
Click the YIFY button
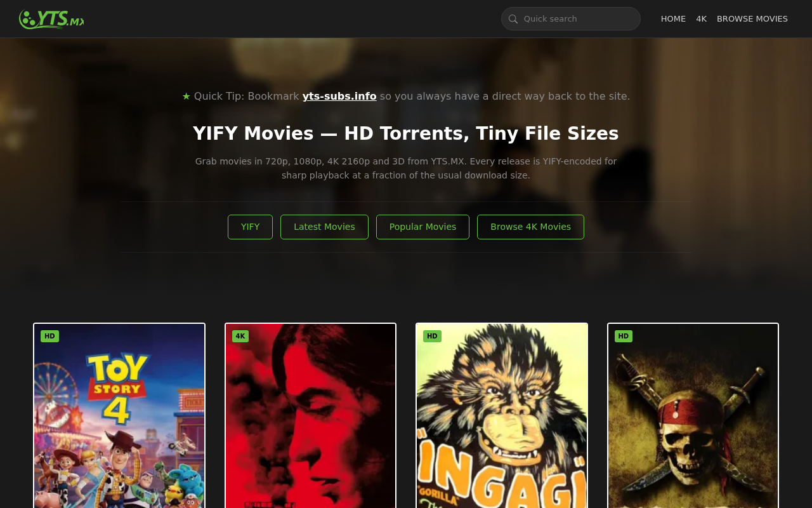(x=250, y=227)
